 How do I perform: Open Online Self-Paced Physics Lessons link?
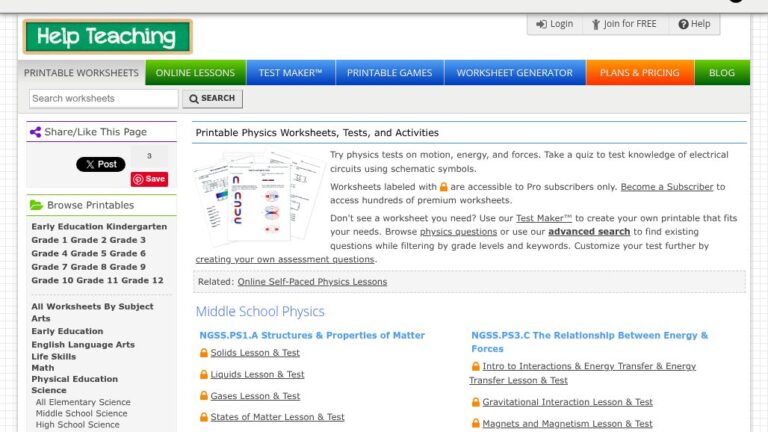click(312, 282)
